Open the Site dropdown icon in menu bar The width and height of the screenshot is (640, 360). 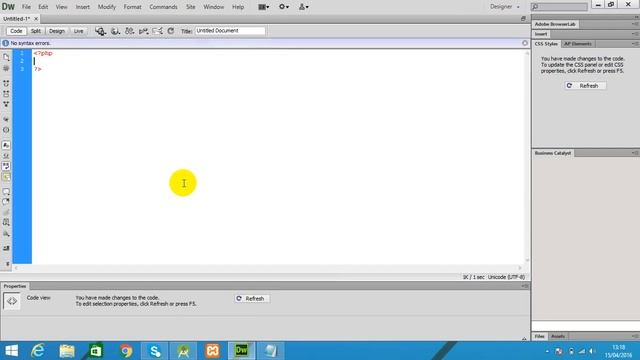click(304, 7)
